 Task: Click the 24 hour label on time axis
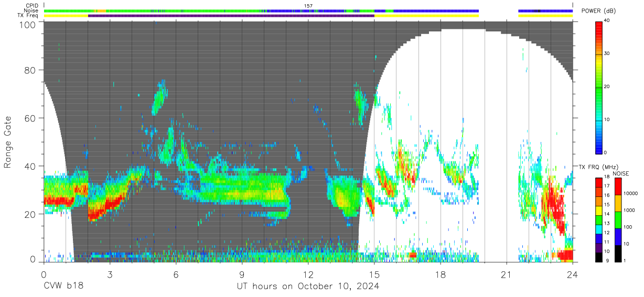pyautogui.click(x=573, y=274)
